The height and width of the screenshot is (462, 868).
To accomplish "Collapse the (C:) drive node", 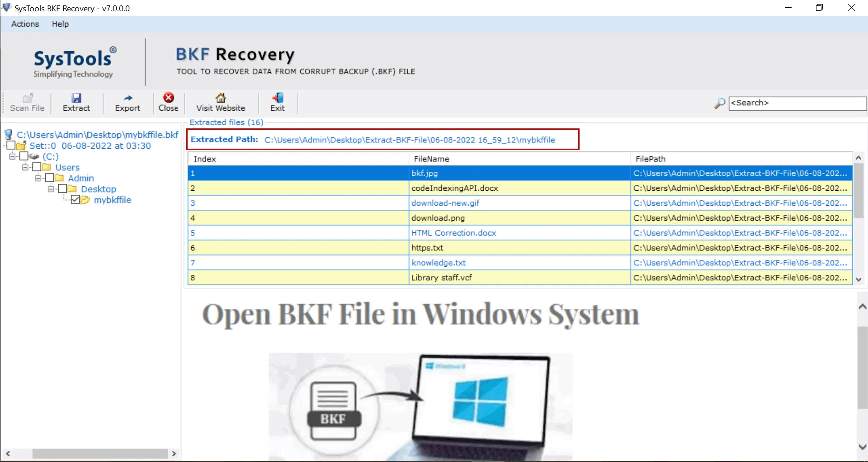I will (x=13, y=156).
